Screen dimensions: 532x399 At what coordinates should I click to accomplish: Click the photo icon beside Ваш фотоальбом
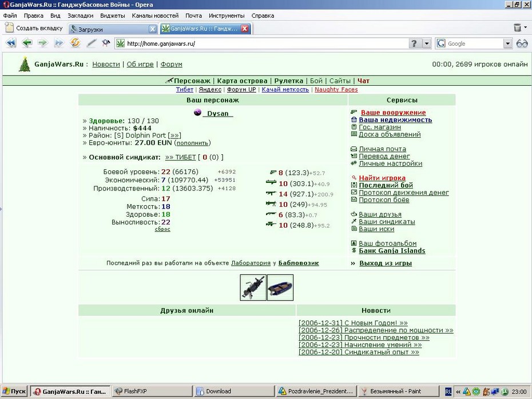[354, 243]
